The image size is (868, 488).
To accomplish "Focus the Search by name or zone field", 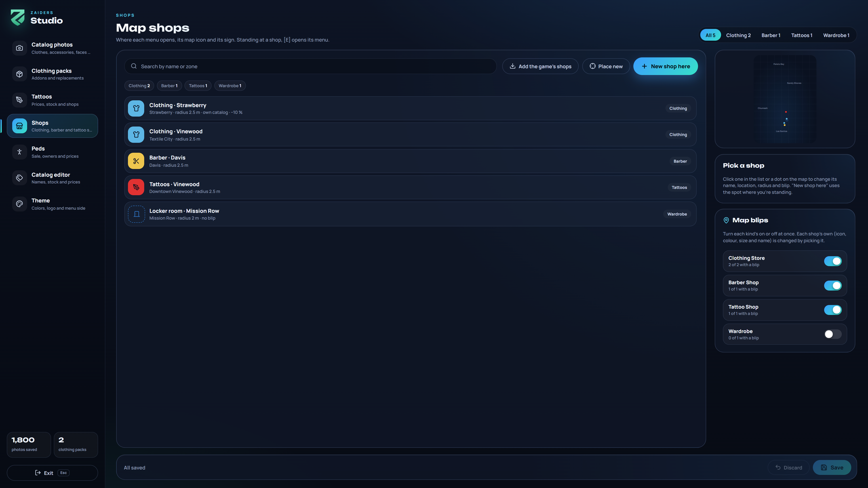I will coord(310,66).
